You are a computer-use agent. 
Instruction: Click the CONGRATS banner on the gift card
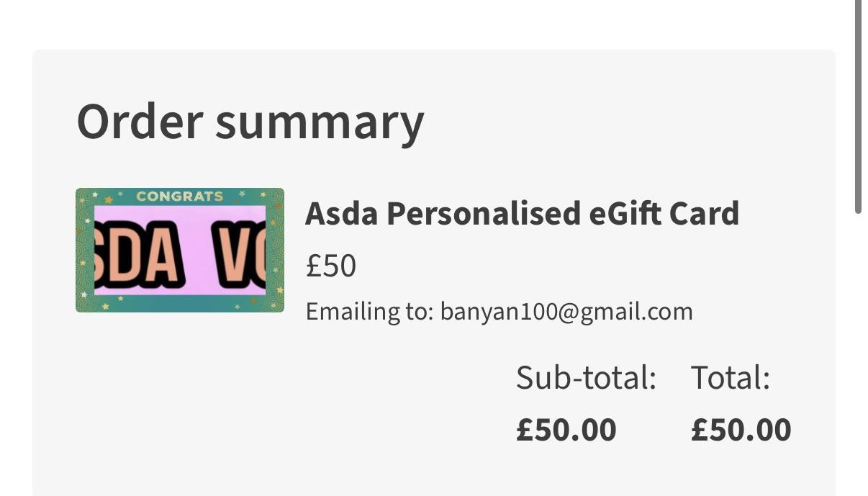(179, 196)
